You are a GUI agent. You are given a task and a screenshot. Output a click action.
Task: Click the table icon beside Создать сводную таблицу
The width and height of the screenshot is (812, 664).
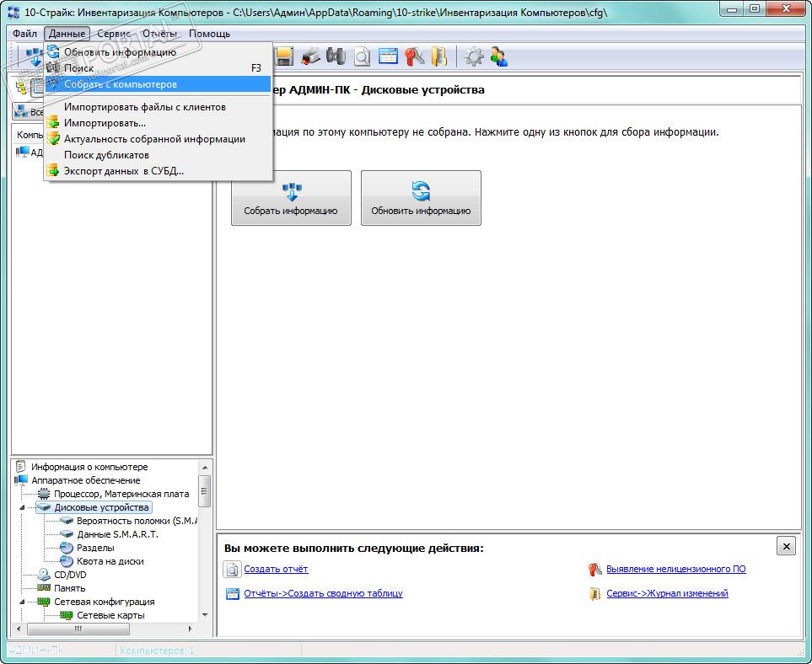(x=233, y=593)
